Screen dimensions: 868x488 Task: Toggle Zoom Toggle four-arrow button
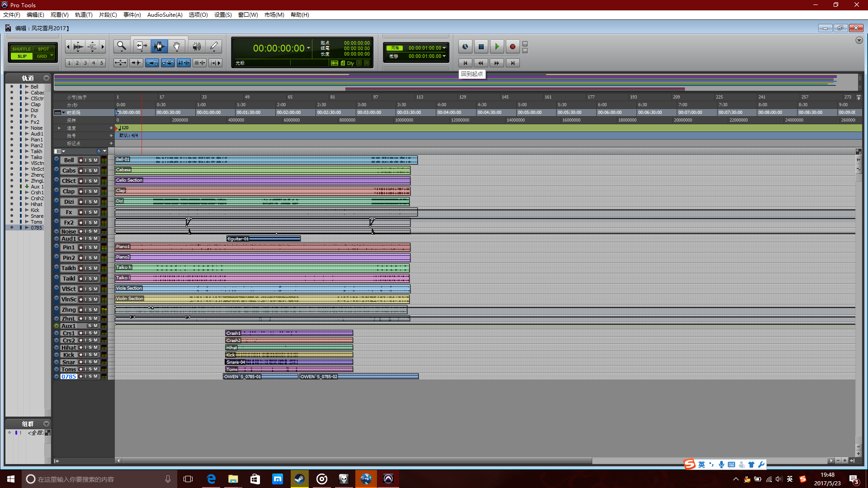pyautogui.click(x=120, y=63)
